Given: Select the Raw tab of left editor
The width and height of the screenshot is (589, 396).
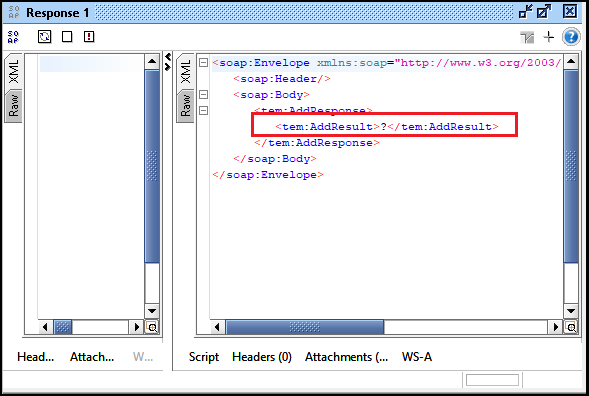Looking at the screenshot, I should point(14,106).
